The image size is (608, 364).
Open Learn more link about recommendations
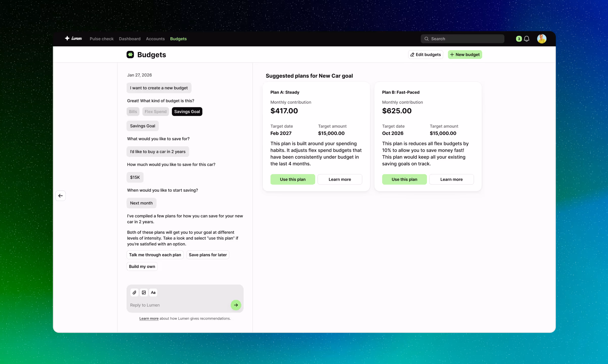pos(149,318)
